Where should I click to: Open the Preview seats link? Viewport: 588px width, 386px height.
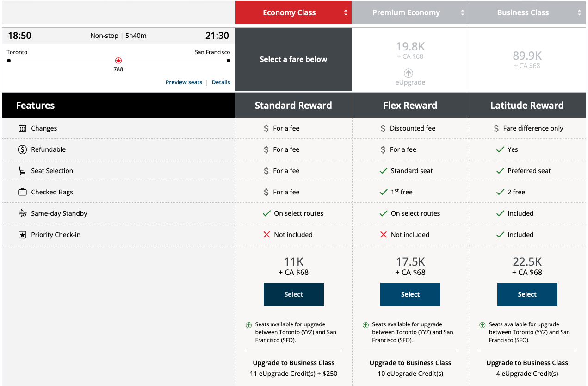point(184,82)
